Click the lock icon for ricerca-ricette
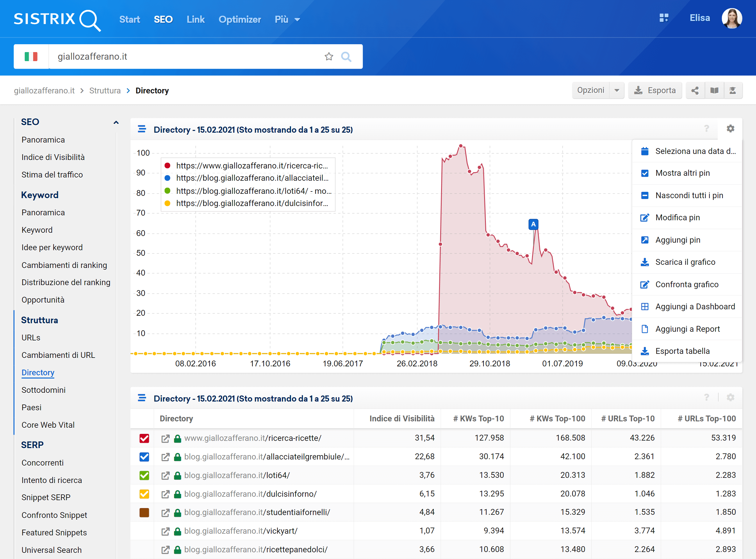756x559 pixels. (x=177, y=439)
